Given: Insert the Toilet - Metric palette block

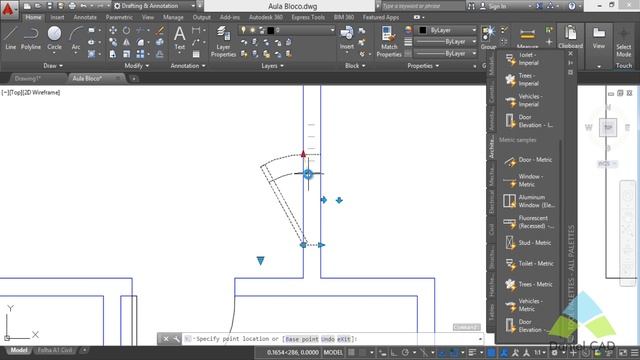Looking at the screenshot, I should click(529, 264).
